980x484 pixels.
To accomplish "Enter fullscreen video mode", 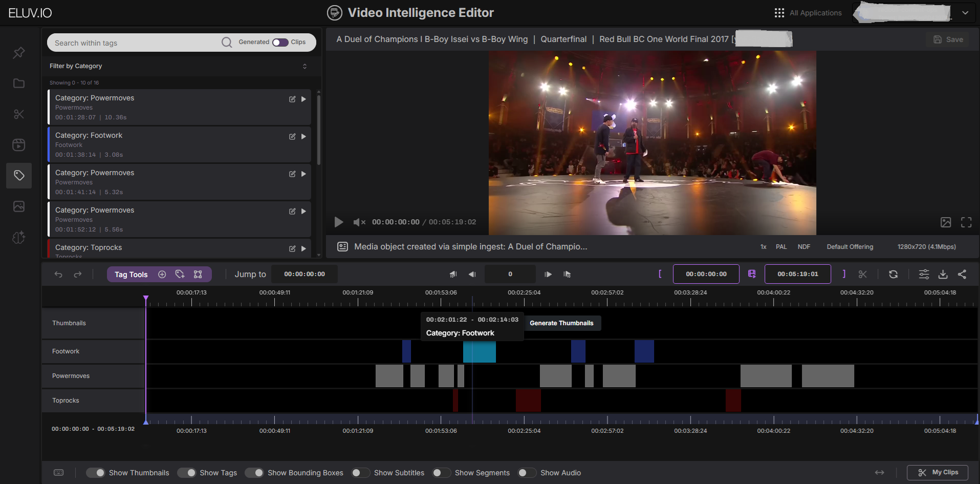I will [966, 222].
